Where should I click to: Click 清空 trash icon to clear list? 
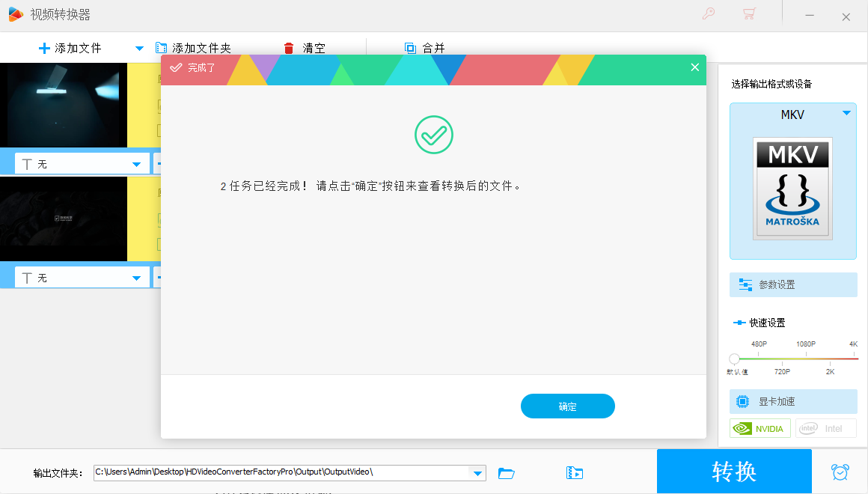pyautogui.click(x=289, y=49)
